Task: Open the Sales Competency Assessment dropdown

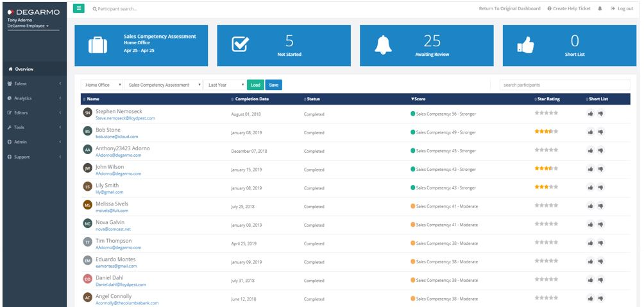Action: click(x=164, y=85)
